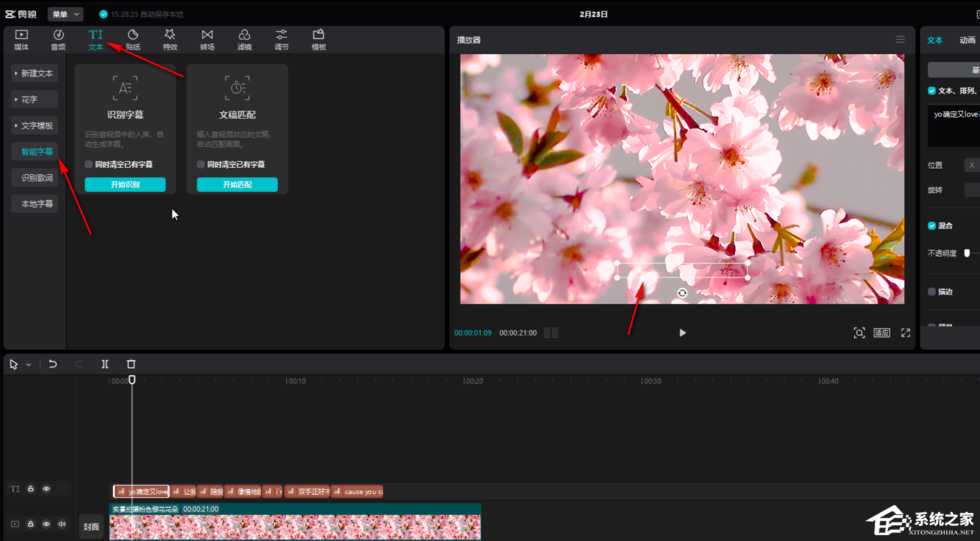Click the 不透明度 opacity slider handle
The width and height of the screenshot is (980, 541).
(x=967, y=253)
